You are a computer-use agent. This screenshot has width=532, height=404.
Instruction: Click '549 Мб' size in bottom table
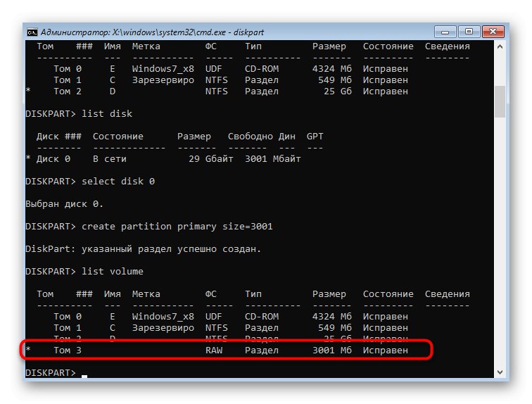335,328
